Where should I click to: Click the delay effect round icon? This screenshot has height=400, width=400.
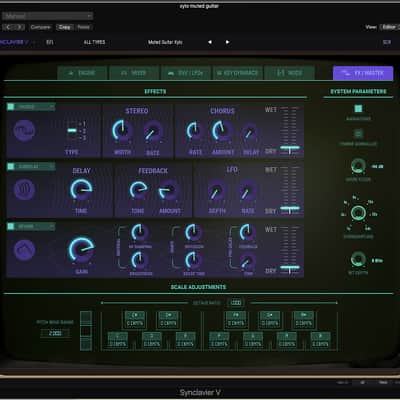[x=24, y=190]
